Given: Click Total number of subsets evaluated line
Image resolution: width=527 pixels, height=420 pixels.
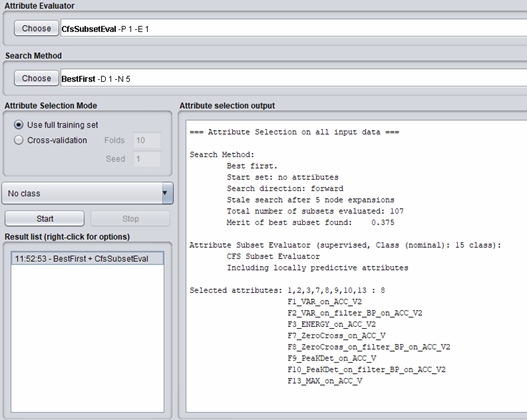Looking at the screenshot, I should 315,211.
